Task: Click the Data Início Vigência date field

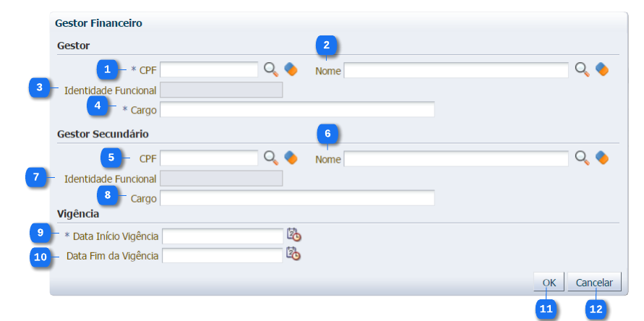Action: [223, 236]
